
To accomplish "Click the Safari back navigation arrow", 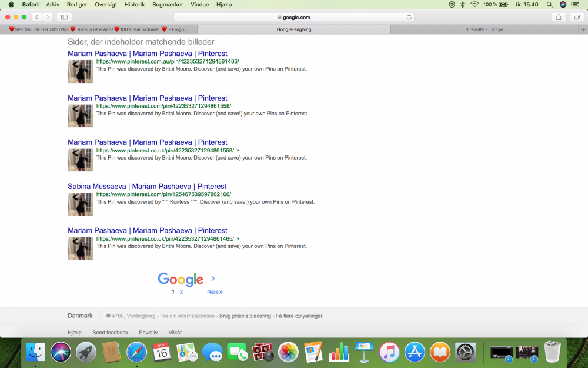I will [x=37, y=17].
